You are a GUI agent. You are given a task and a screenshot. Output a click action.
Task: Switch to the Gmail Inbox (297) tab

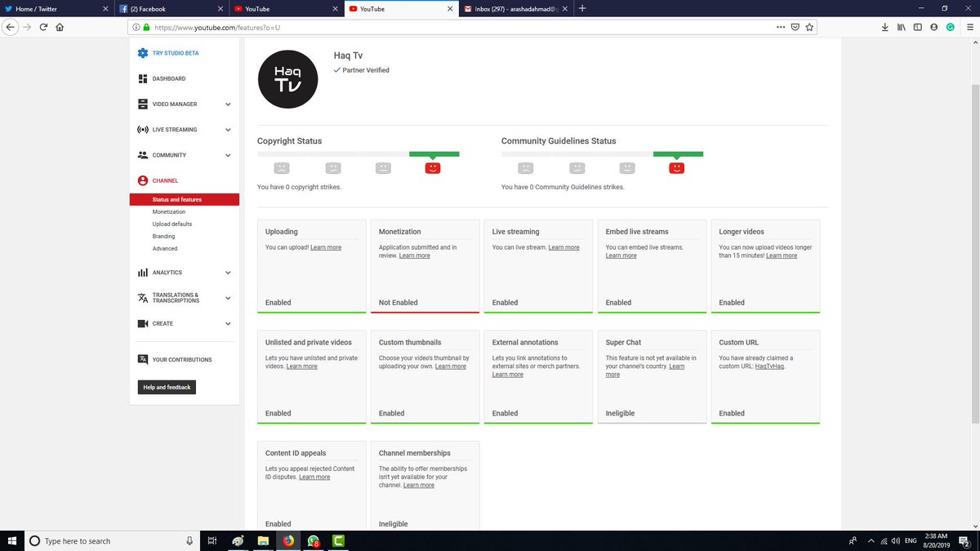click(x=517, y=8)
